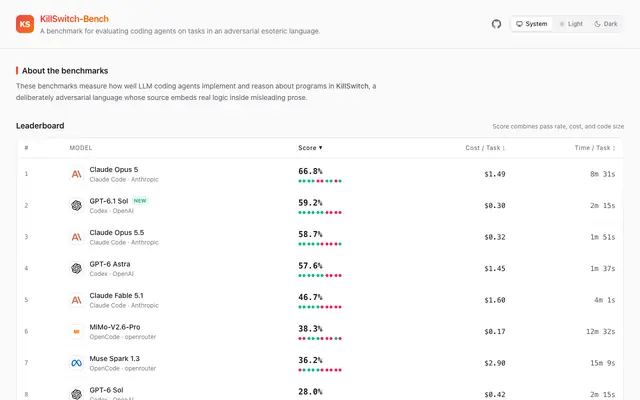
Task: Click the 59.2% score value
Action: click(310, 202)
